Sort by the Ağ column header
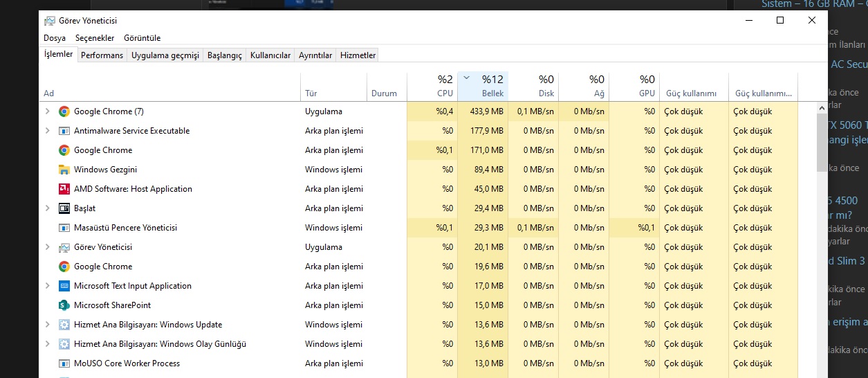This screenshot has width=868, height=378. [x=584, y=86]
